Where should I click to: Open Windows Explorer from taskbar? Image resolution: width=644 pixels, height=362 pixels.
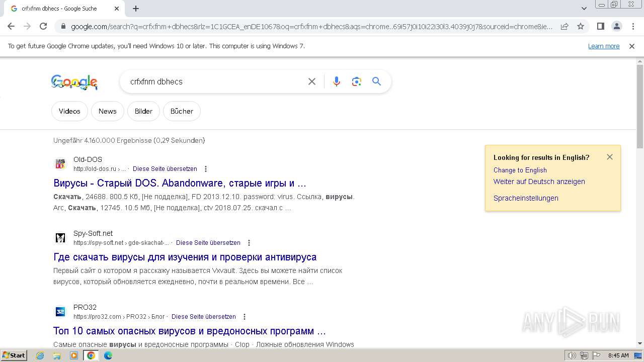point(57,355)
